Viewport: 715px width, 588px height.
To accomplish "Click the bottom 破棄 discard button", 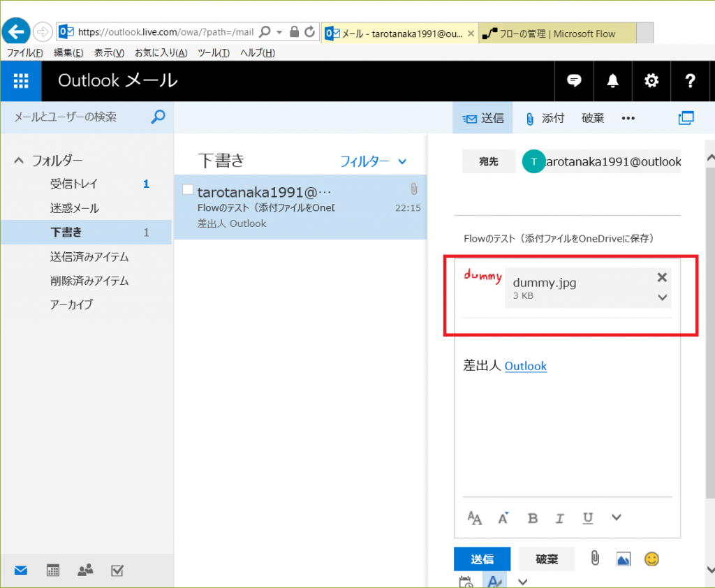I will [x=547, y=559].
